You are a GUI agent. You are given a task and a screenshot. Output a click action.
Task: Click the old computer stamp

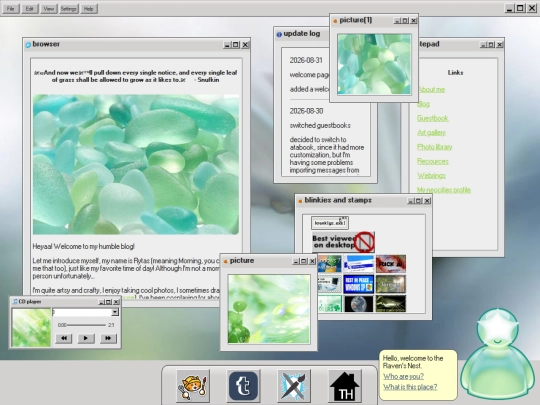point(330,284)
